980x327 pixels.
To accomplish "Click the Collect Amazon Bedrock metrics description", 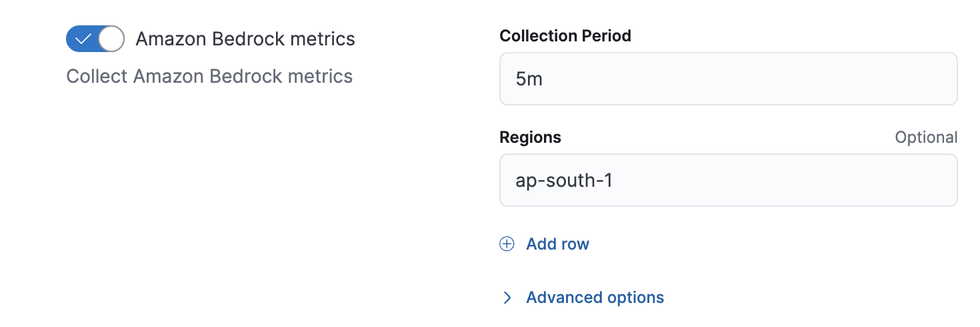I will point(209,77).
